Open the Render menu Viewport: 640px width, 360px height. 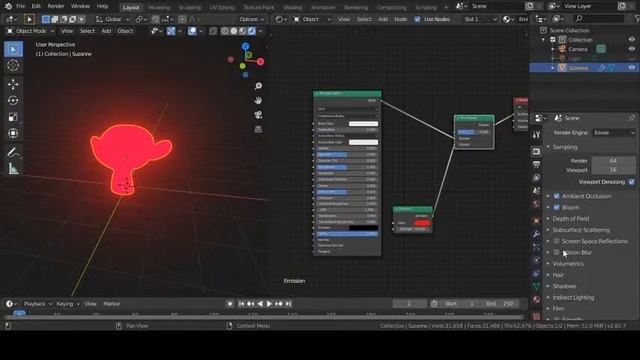coord(56,6)
